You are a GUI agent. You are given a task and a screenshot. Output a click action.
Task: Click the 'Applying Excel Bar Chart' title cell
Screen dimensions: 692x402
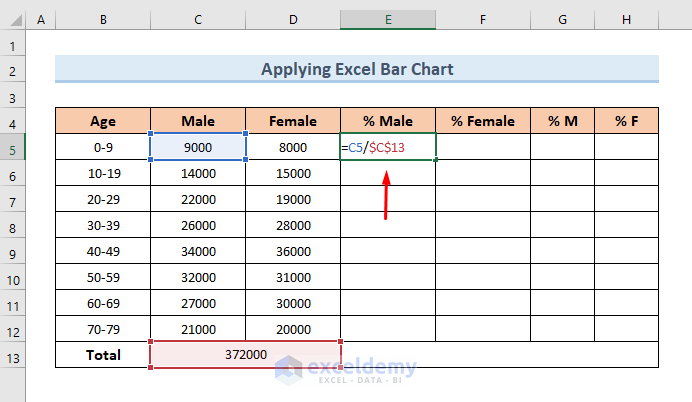coord(357,69)
